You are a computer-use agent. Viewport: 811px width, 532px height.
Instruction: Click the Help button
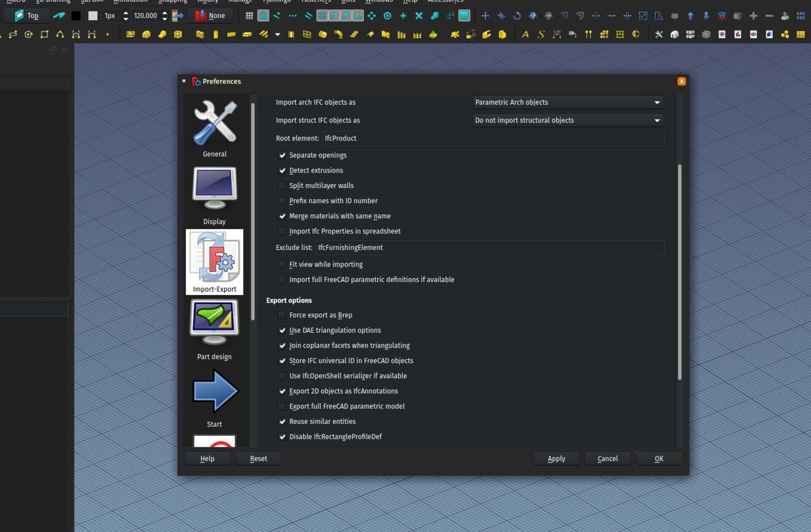(207, 458)
